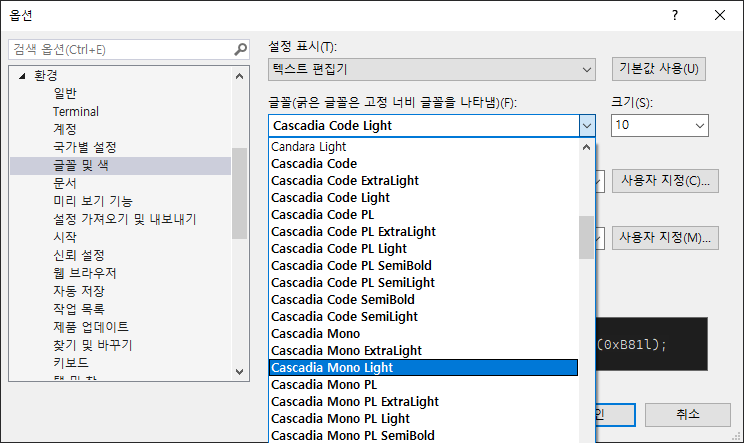
Task: Click the font name text field
Action: [x=424, y=126]
